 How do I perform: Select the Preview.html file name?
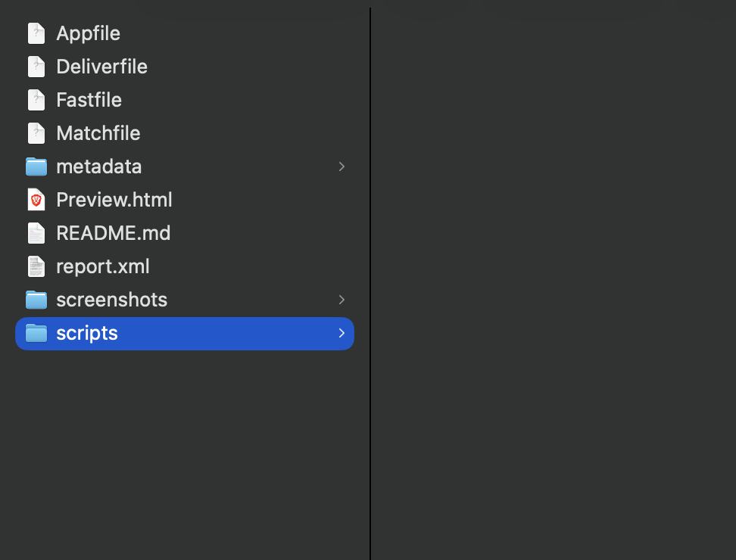114,200
